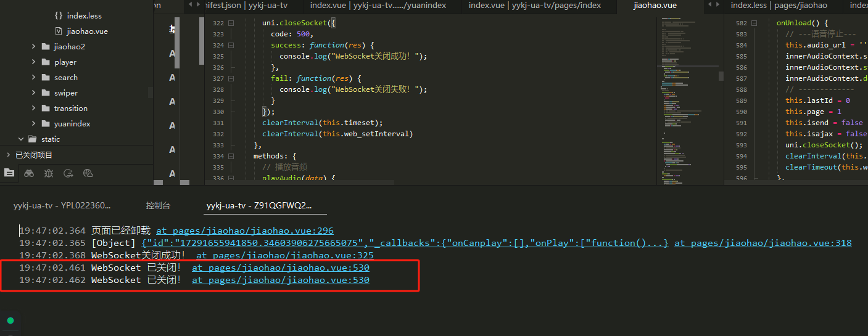This screenshot has width=868, height=336.
Task: Select the swiper folder in tree
Action: coord(65,93)
